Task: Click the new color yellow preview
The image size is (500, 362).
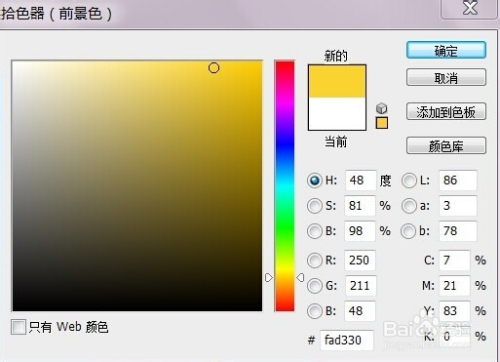Action: tap(337, 81)
